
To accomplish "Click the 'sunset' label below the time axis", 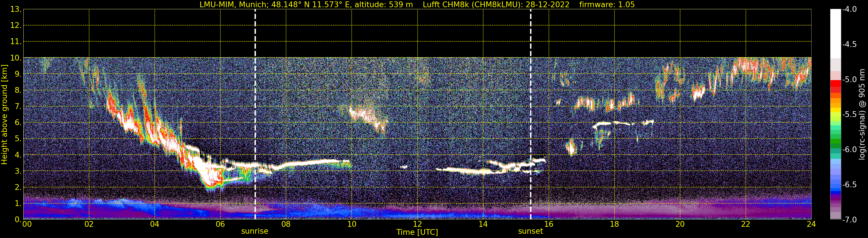I will pyautogui.click(x=530, y=231).
